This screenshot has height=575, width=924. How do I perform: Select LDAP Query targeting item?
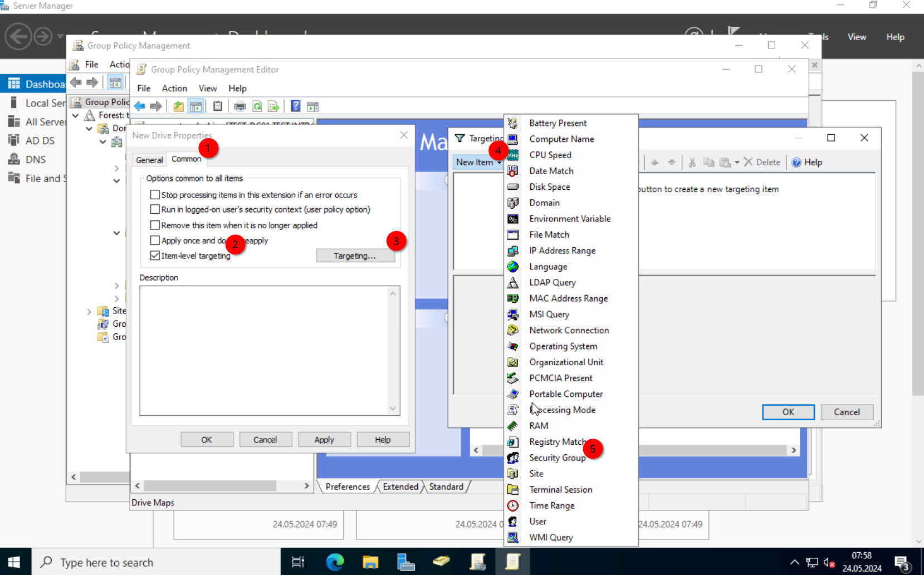(571, 282)
